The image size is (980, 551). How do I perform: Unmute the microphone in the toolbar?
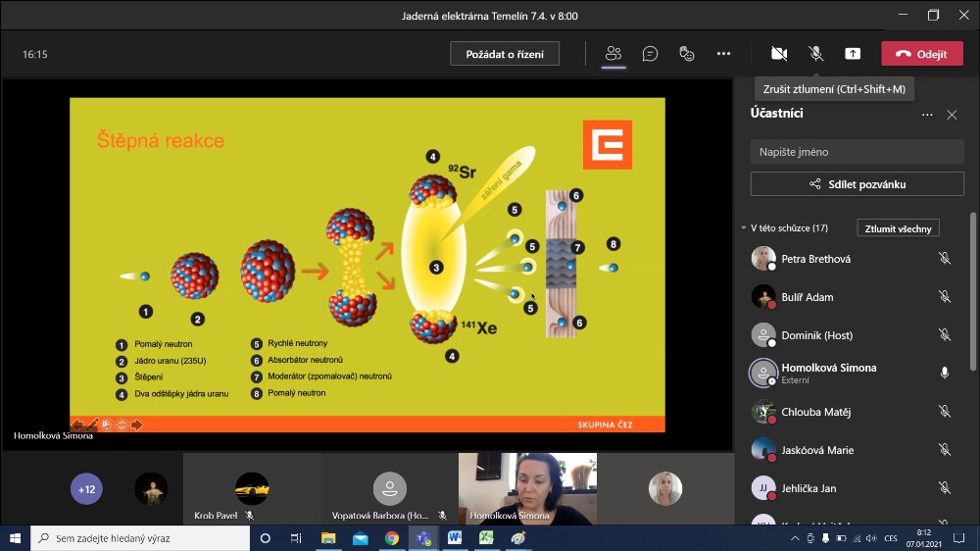815,54
